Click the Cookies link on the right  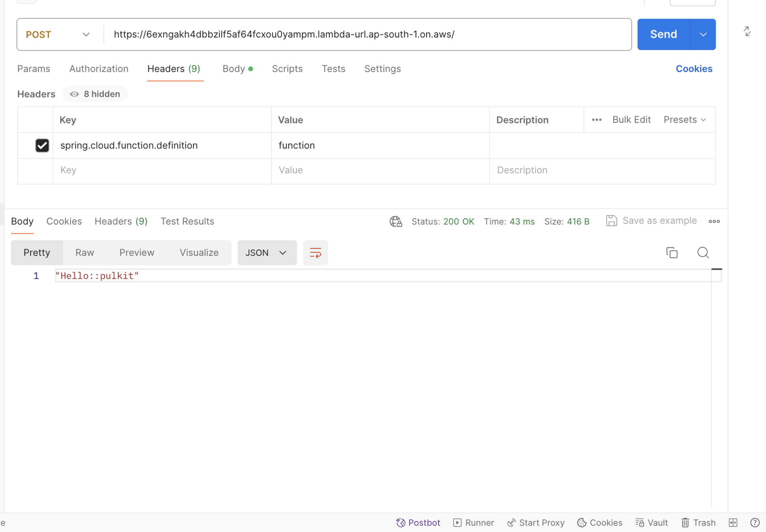coord(694,69)
